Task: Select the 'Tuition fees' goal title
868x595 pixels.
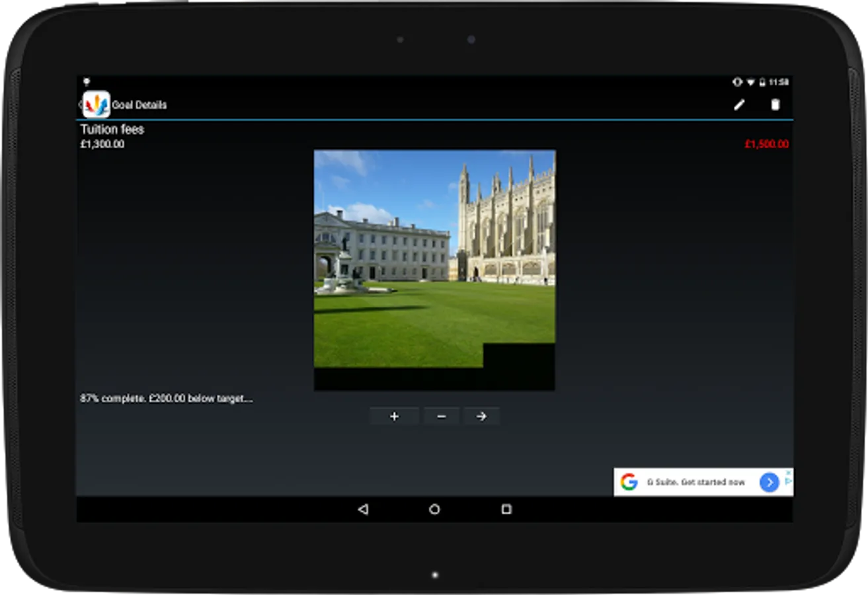Action: pos(112,130)
